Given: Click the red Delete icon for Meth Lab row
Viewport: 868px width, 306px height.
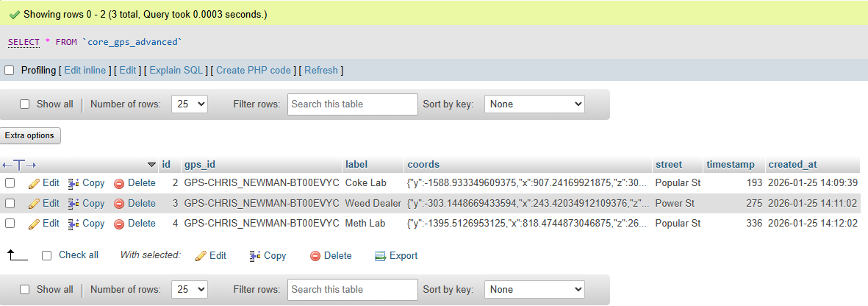Looking at the screenshot, I should 118,224.
